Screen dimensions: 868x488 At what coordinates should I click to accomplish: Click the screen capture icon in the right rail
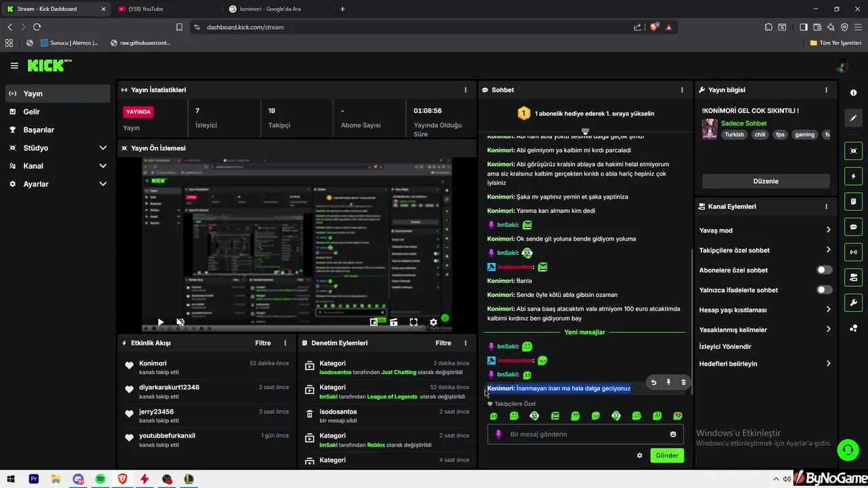coord(853,151)
